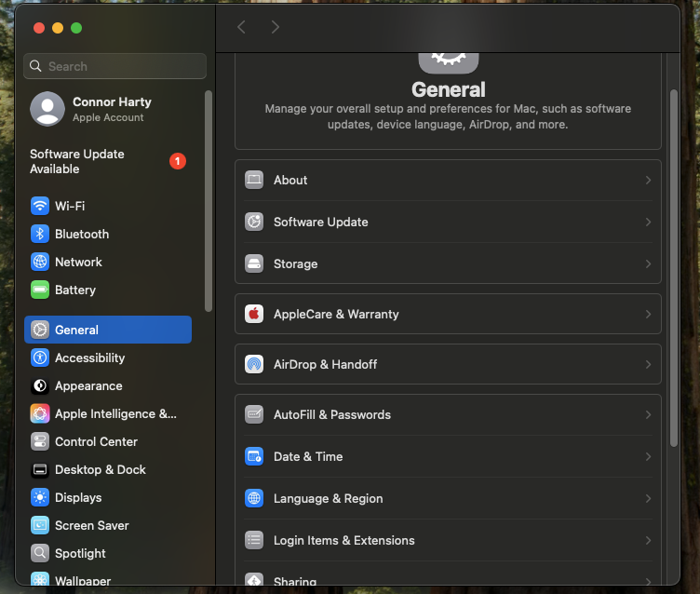Click the Language & Region globe icon
The image size is (700, 594).
pyautogui.click(x=254, y=498)
